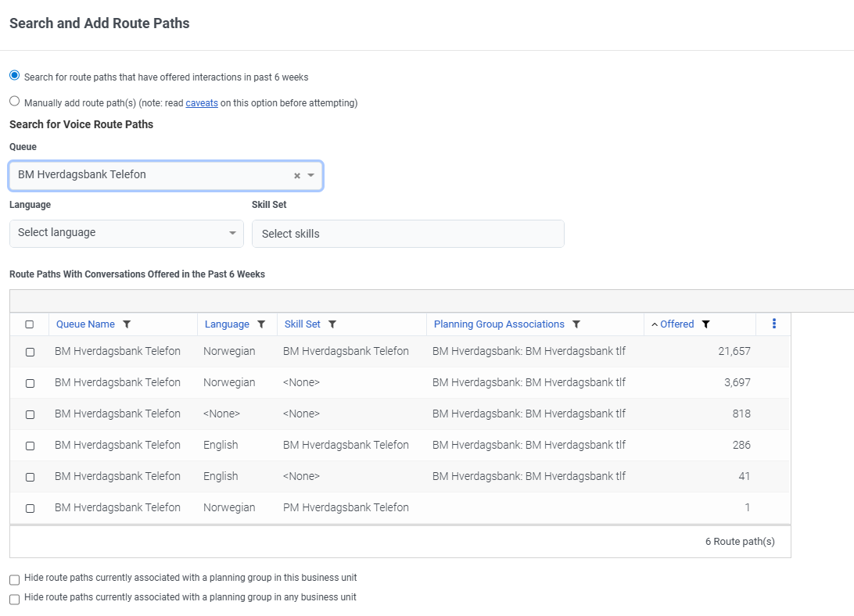Viewport: 854px width, 616px height.
Task: Open the table column options kebab menu
Action: 774,324
